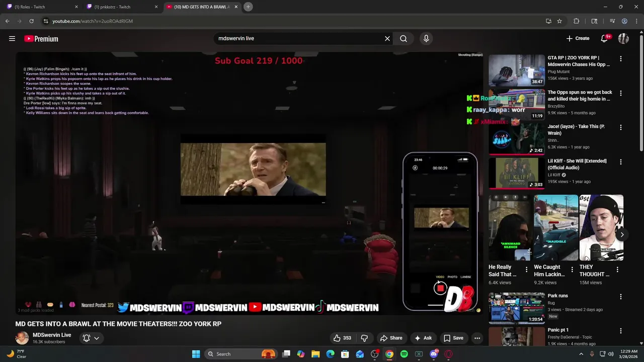
Task: Go to YouTube Premium home logo
Action: [41, 39]
